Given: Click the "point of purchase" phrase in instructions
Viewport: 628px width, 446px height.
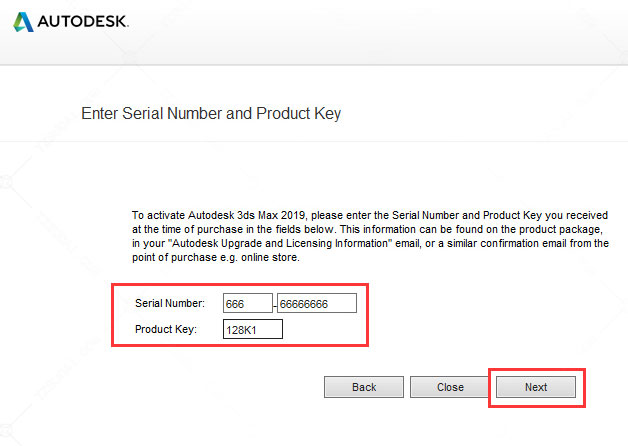Looking at the screenshot, I should pyautogui.click(x=170, y=258).
